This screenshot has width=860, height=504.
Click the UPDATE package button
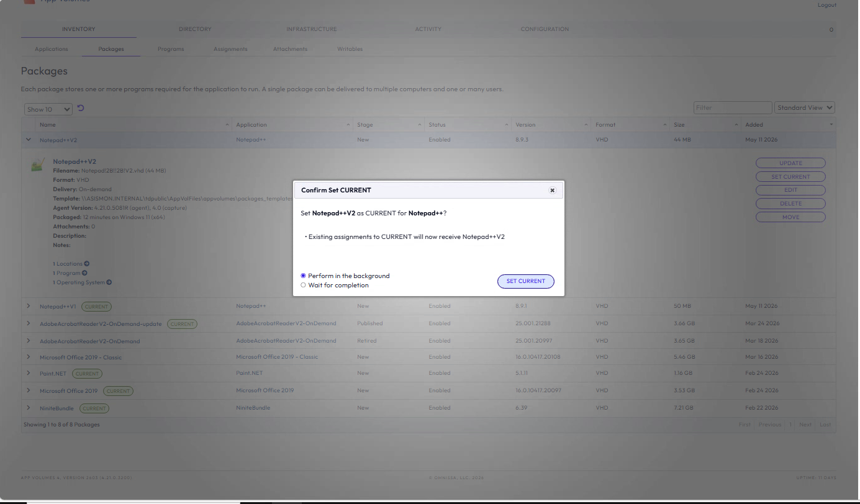tap(790, 163)
